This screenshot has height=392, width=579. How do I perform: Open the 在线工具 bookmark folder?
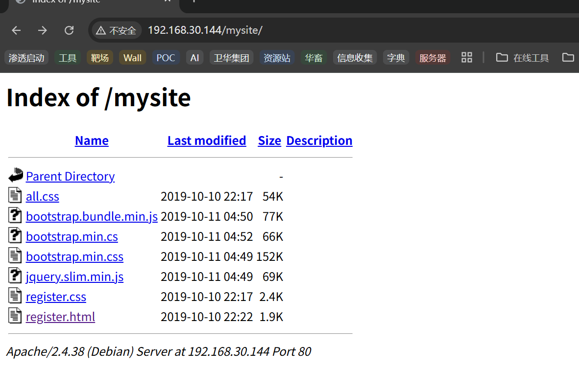pos(522,58)
